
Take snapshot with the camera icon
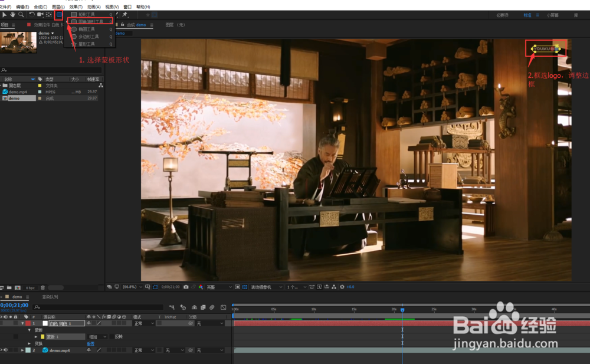(186, 287)
